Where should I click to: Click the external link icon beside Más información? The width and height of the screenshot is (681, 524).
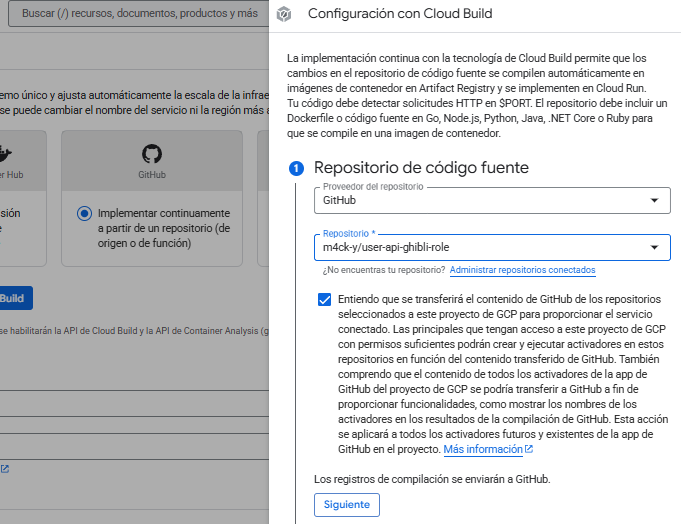(x=529, y=449)
